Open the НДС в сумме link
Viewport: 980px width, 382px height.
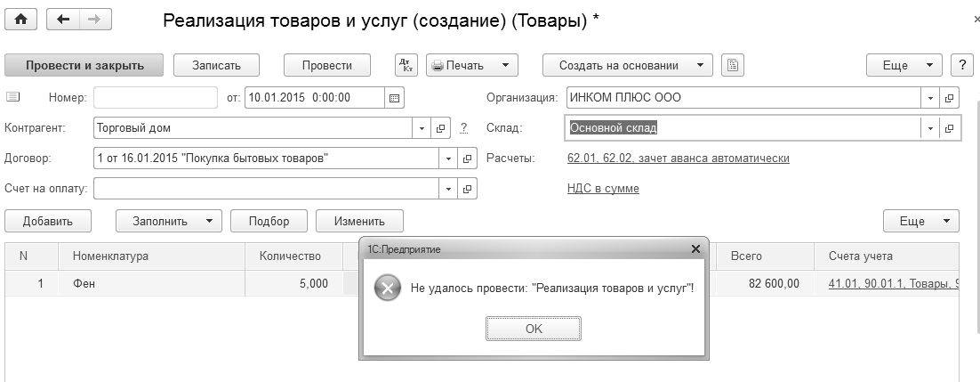603,189
